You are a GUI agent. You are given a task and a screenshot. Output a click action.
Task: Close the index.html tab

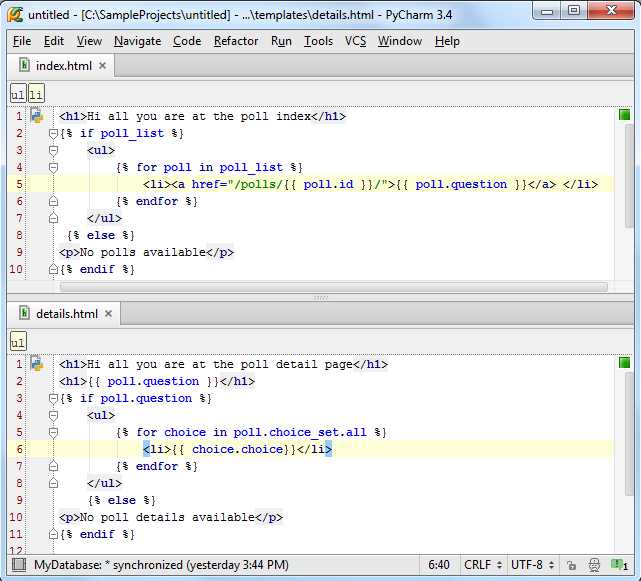(x=102, y=66)
